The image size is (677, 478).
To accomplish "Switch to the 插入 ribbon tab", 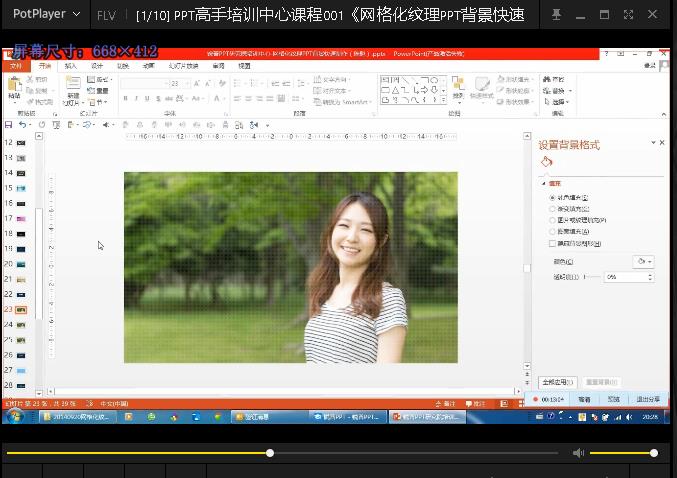I will pos(70,66).
